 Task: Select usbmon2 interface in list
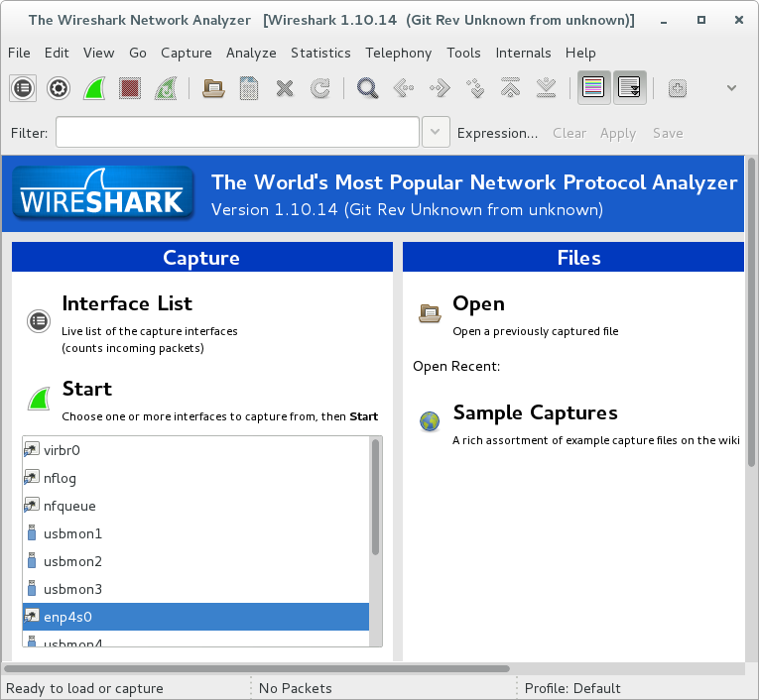coord(195,561)
